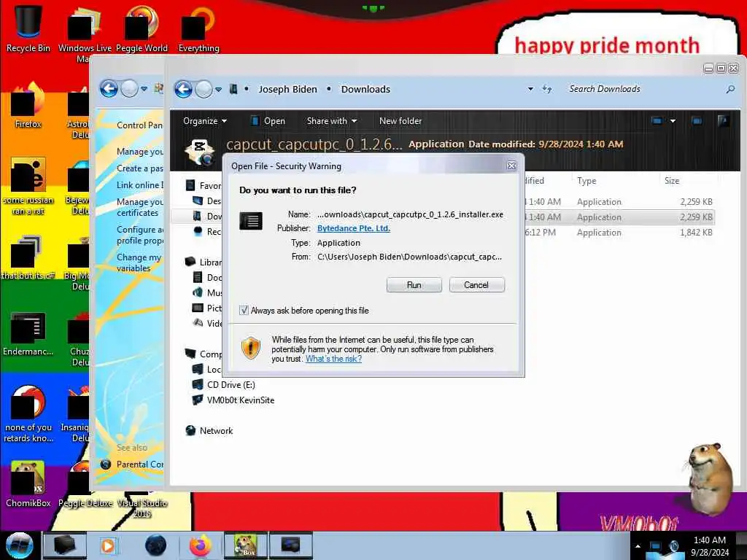This screenshot has height=560, width=747.
Task: Show hidden system tray icons
Action: pos(638,545)
